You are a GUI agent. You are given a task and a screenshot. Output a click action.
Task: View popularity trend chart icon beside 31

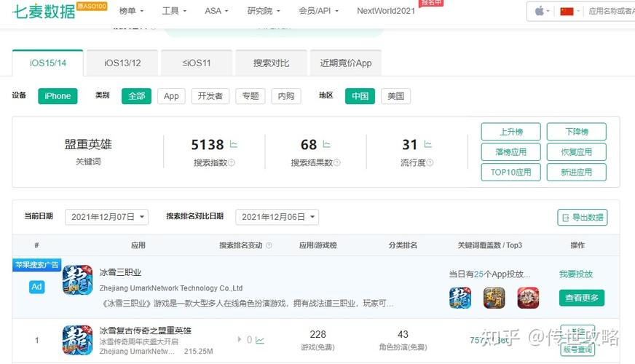(x=428, y=144)
